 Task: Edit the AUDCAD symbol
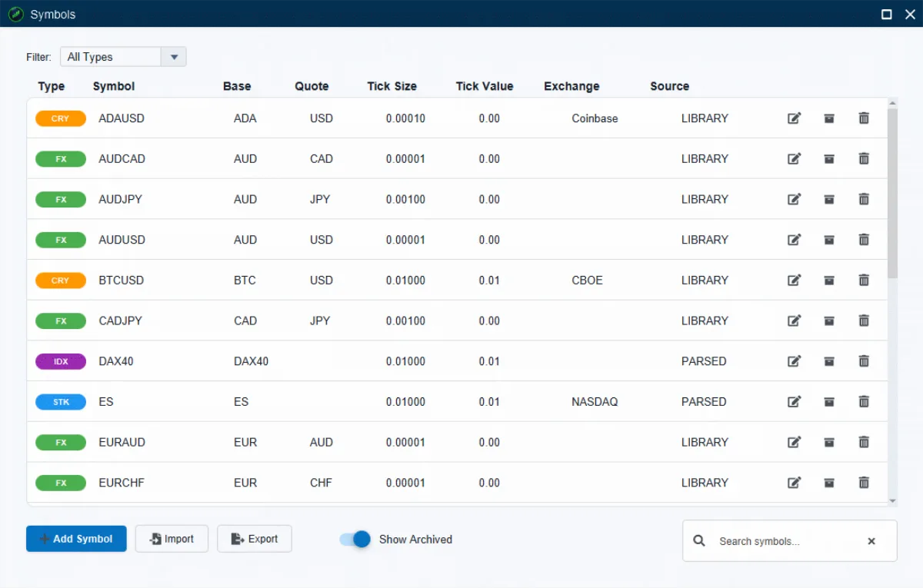pos(795,159)
